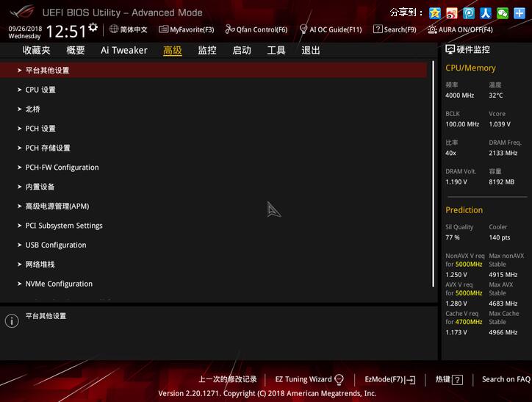Click the hardware monitor icon
This screenshot has width=532, height=402.
[450, 49]
